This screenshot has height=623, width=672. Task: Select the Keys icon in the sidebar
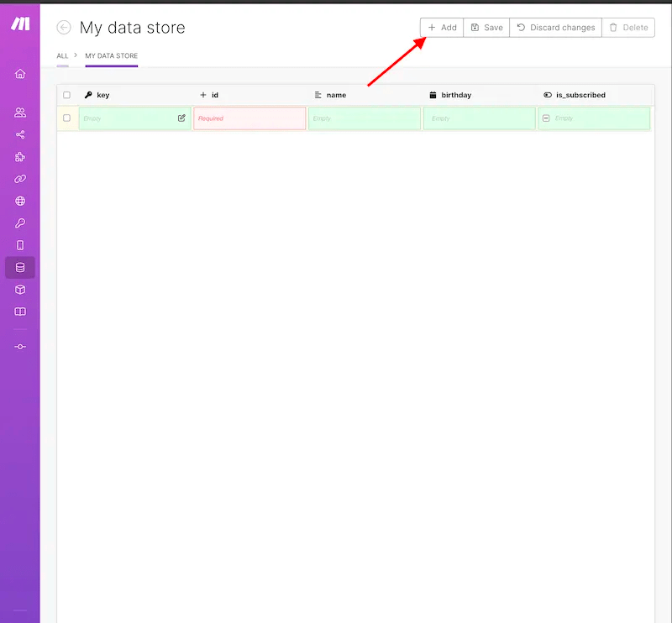point(19,222)
